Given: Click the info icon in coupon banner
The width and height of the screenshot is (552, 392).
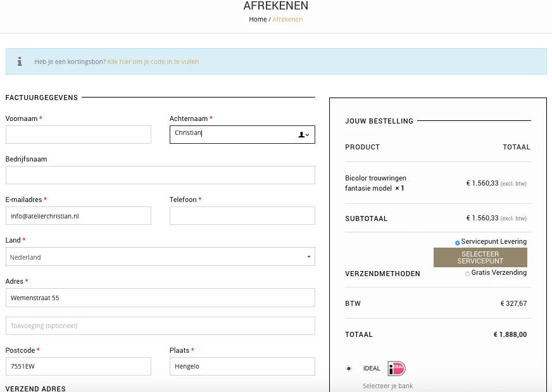Looking at the screenshot, I should pyautogui.click(x=20, y=61).
